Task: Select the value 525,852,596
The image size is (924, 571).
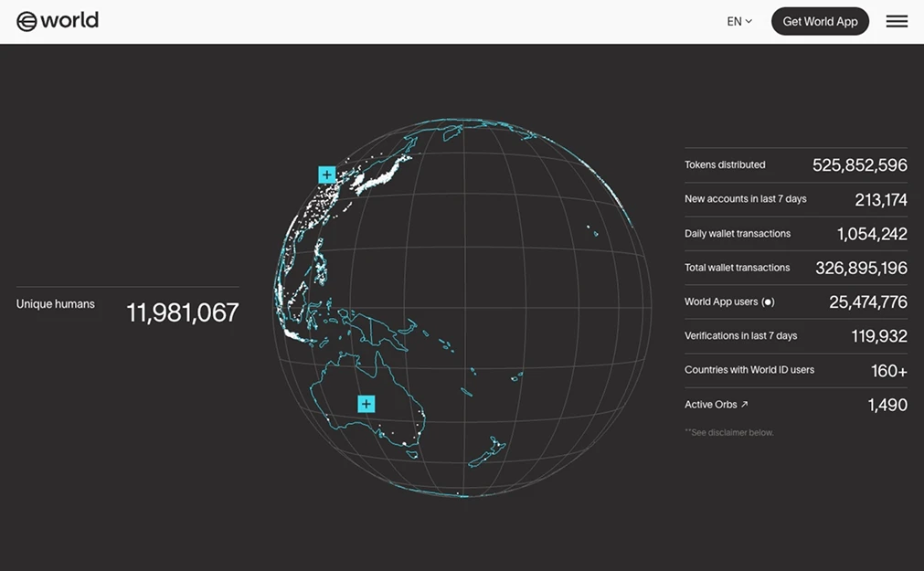Action: click(x=860, y=165)
